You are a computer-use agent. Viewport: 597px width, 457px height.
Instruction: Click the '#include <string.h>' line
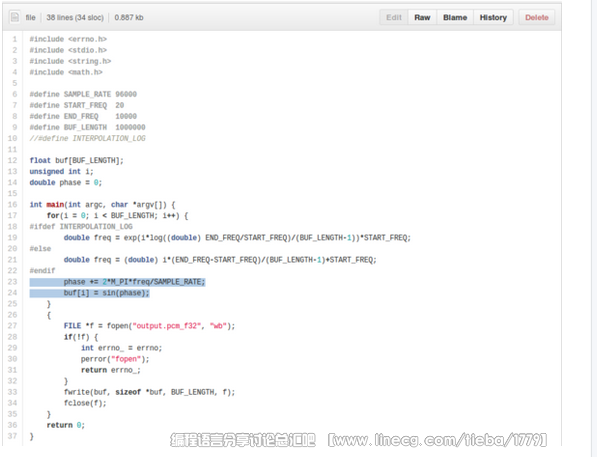(x=70, y=61)
